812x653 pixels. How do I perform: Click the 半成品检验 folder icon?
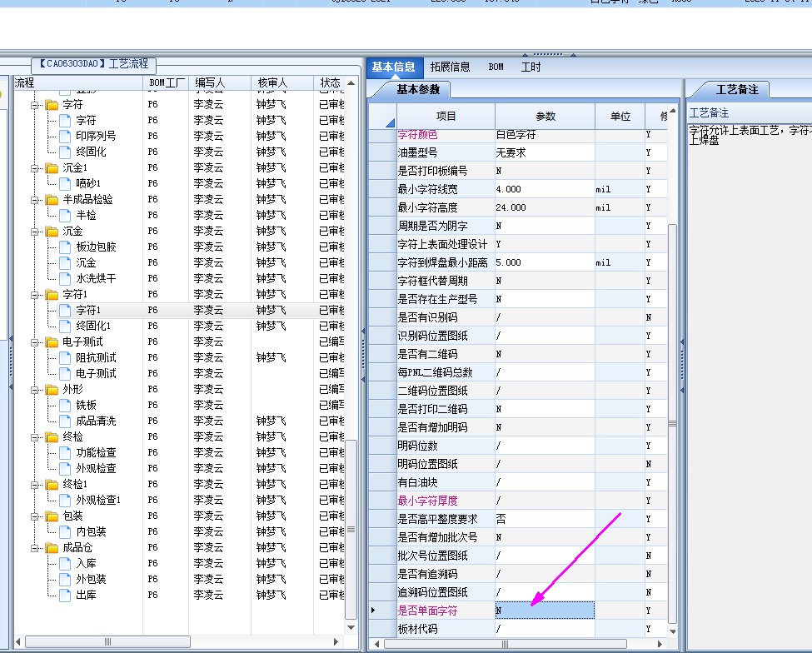point(52,199)
